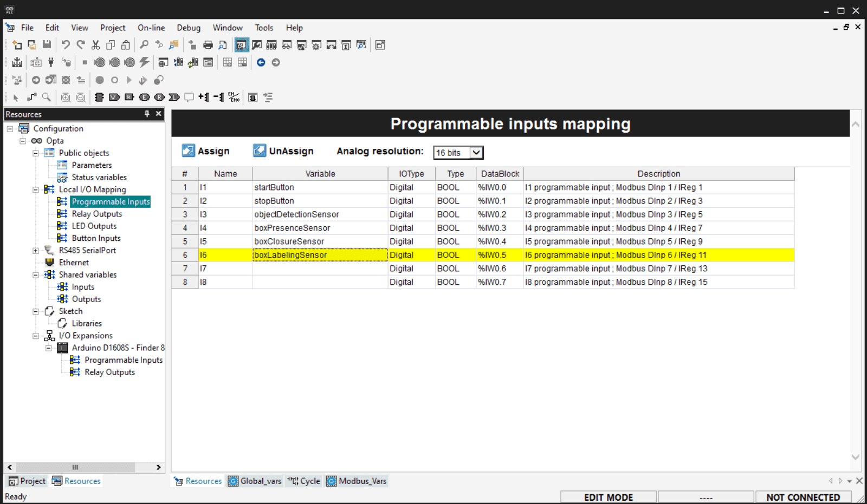
Task: Undo the last action
Action: click(66, 45)
